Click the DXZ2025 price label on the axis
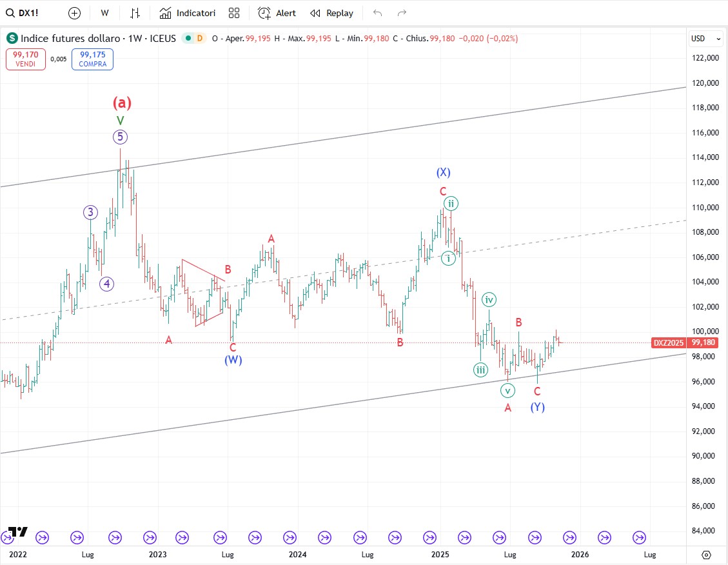The height and width of the screenshot is (565, 728). click(669, 343)
